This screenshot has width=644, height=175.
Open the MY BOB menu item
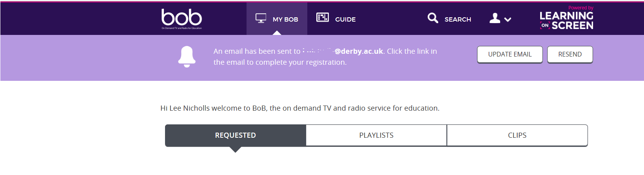tap(277, 19)
